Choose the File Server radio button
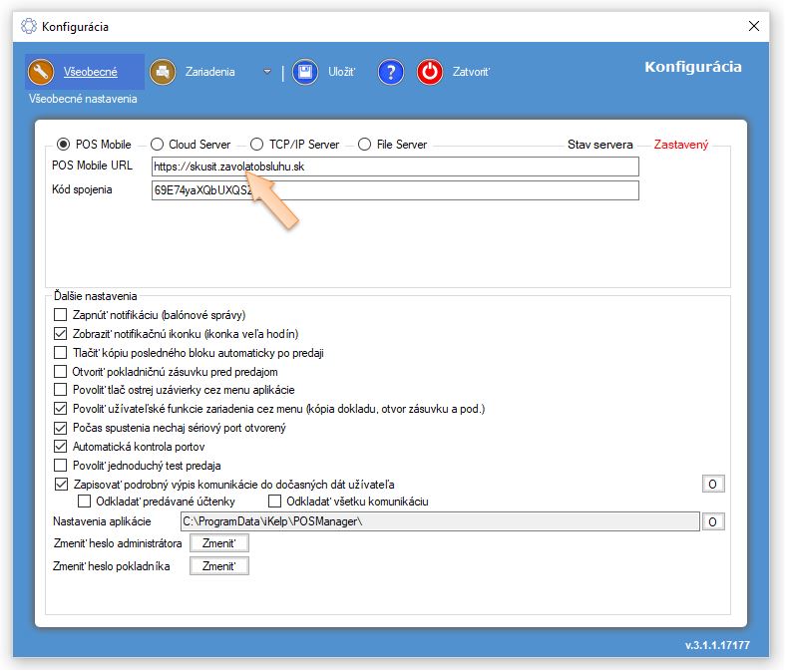Screen dimensions: 786x672 tap(364, 145)
